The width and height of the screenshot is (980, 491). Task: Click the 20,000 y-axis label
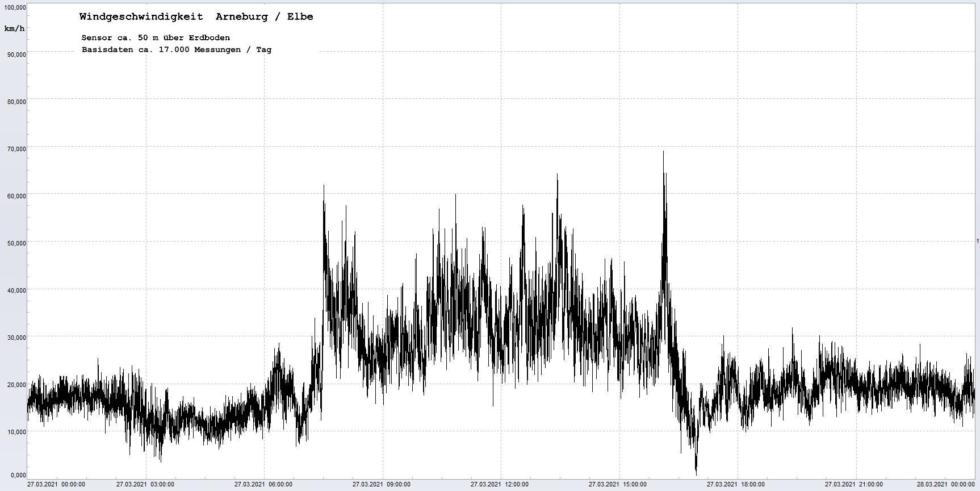(16, 385)
